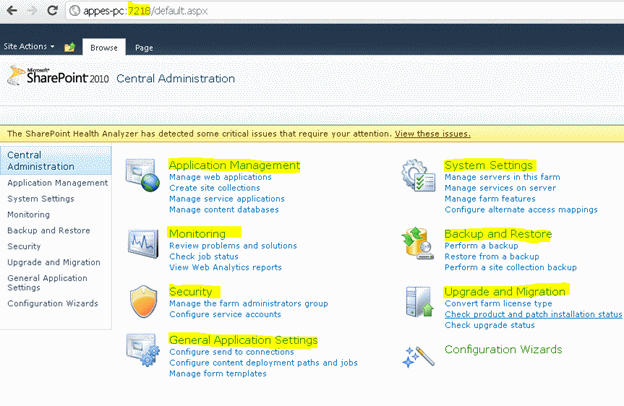Screen dimensions: 624x406
Task: Click Create site collections
Action: click(214, 188)
